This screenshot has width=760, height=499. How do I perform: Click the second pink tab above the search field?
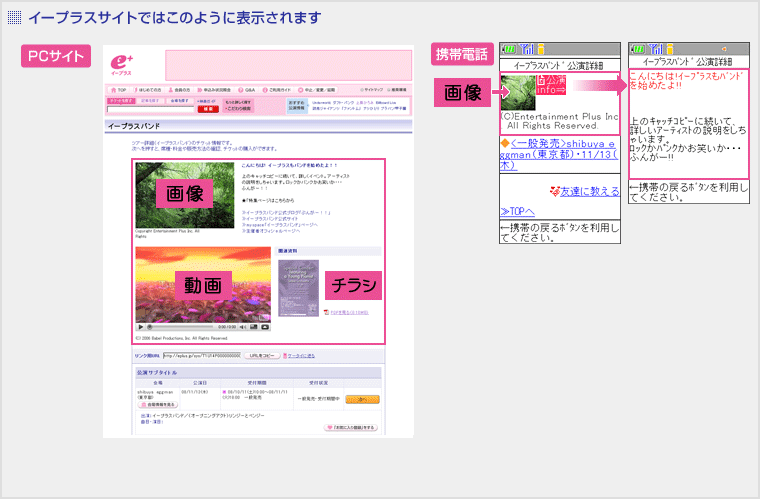150,101
